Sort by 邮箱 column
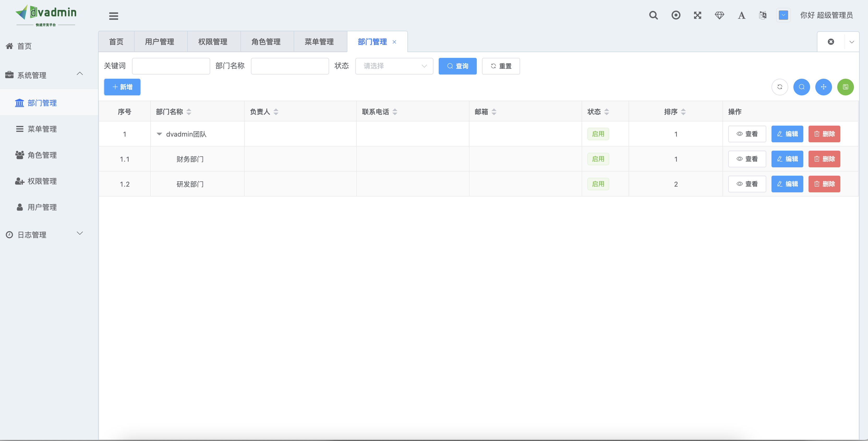 coord(494,112)
